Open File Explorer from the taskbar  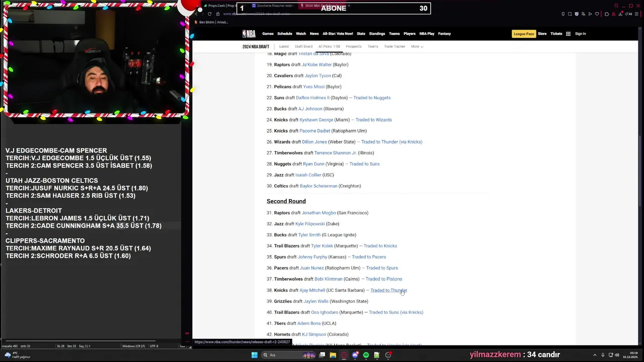pos(333,355)
